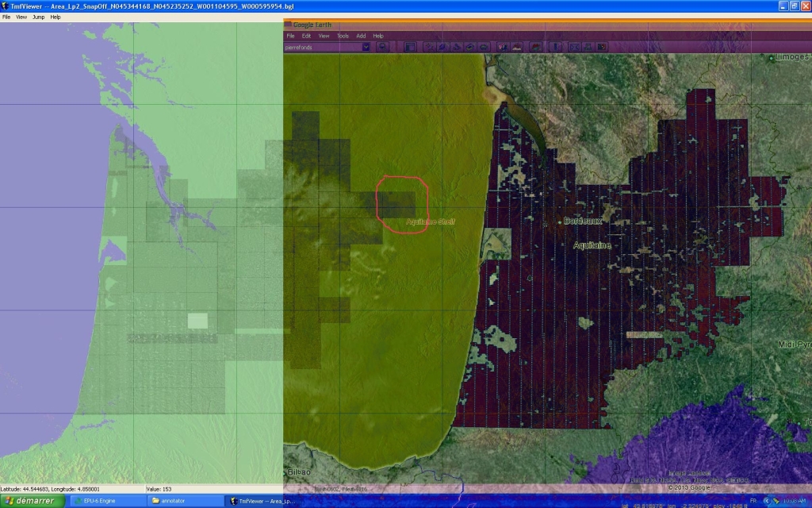Click the View in Google Maps icon
The height and width of the screenshot is (508, 812).
[x=602, y=47]
